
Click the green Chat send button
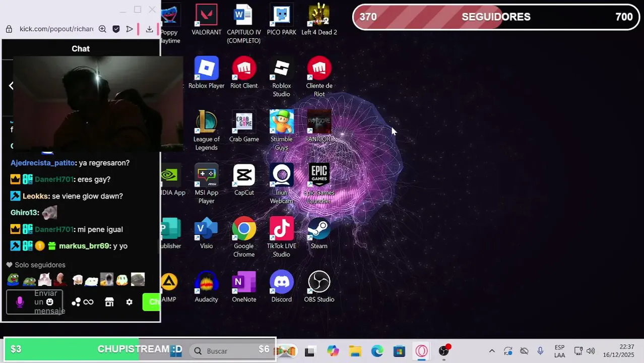pyautogui.click(x=152, y=301)
